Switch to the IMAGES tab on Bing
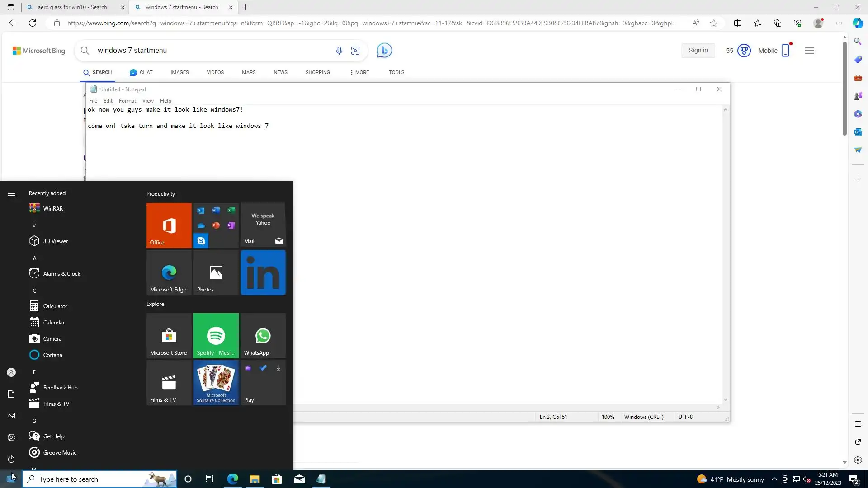Viewport: 868px width, 488px height. (x=179, y=72)
